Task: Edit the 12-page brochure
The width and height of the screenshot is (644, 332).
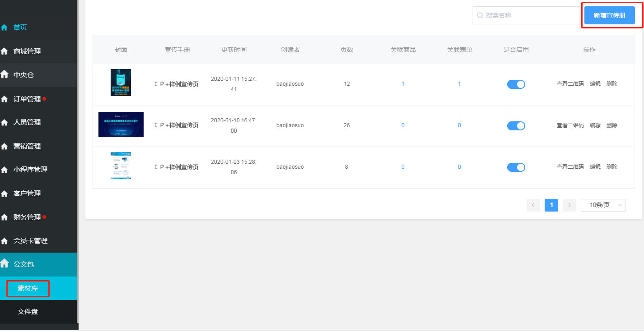Action: coord(595,84)
